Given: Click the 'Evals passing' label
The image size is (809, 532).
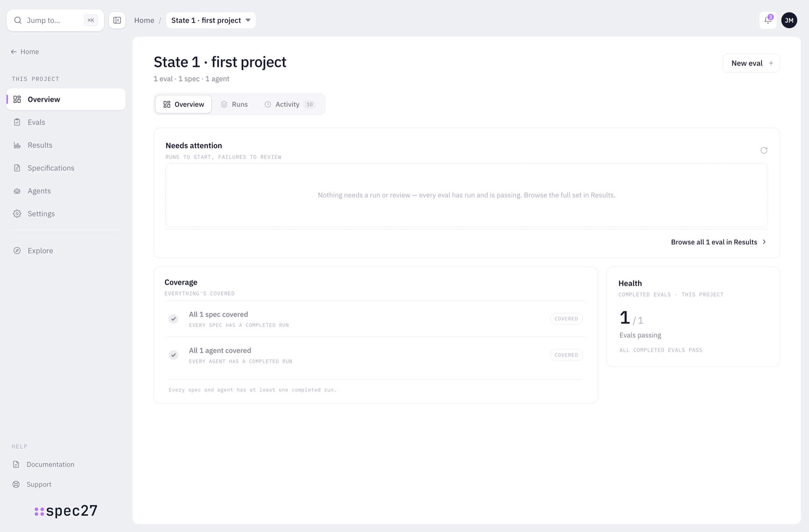Looking at the screenshot, I should 640,335.
